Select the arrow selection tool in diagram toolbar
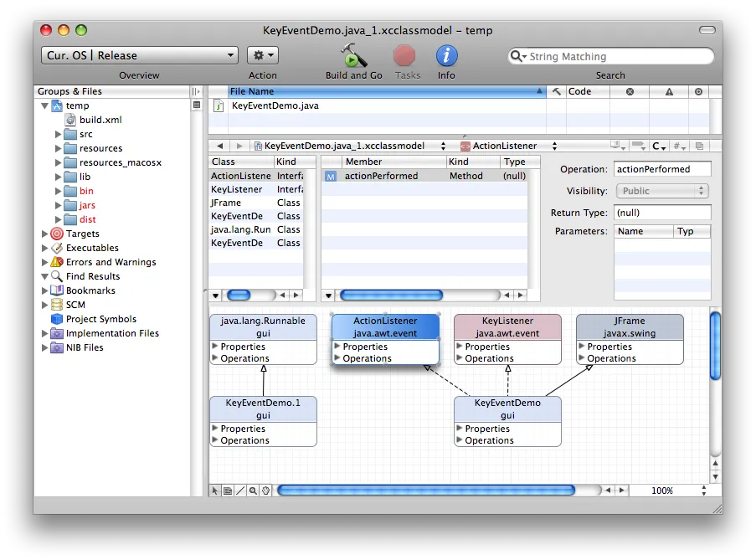Image resolution: width=756 pixels, height=560 pixels. point(215,491)
